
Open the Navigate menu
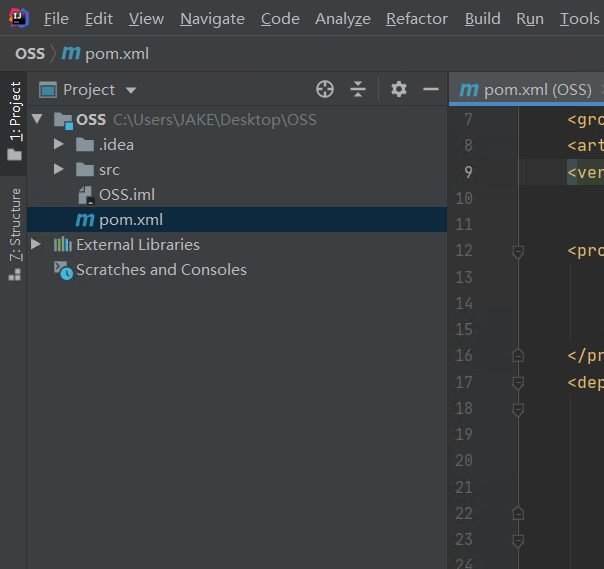click(212, 19)
